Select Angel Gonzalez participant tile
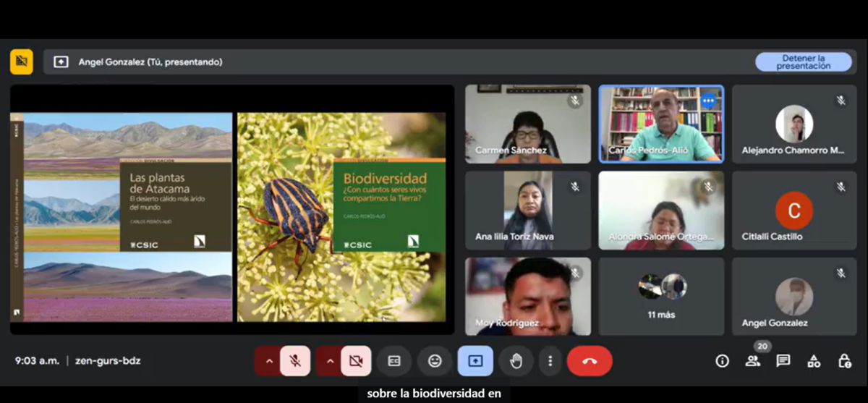Image resolution: width=868 pixels, height=403 pixels. [x=794, y=297]
